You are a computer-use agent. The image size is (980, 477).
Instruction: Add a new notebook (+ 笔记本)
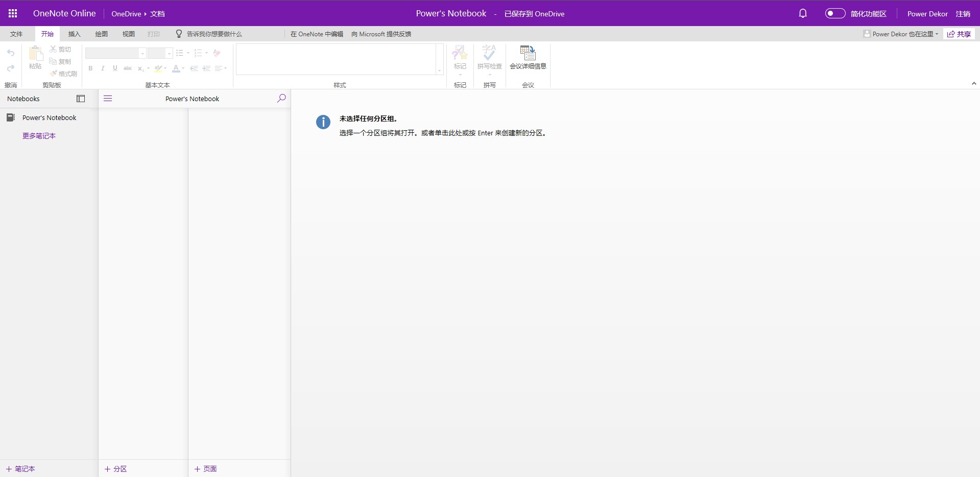coord(20,469)
